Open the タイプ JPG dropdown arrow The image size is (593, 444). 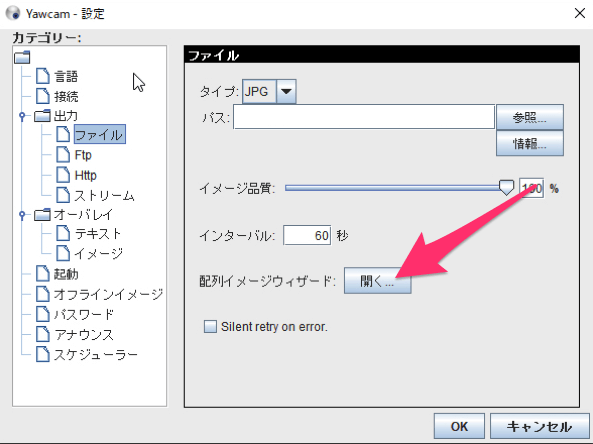coord(286,91)
